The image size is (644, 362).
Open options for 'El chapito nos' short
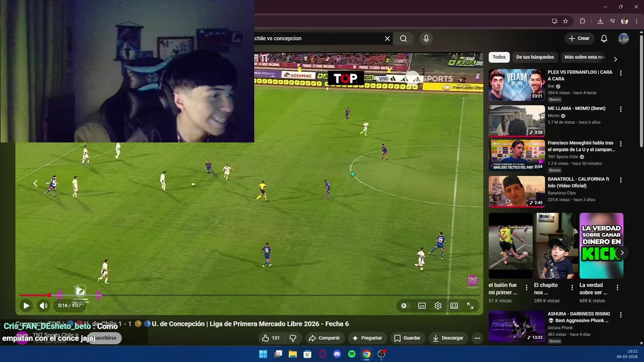[572, 288]
